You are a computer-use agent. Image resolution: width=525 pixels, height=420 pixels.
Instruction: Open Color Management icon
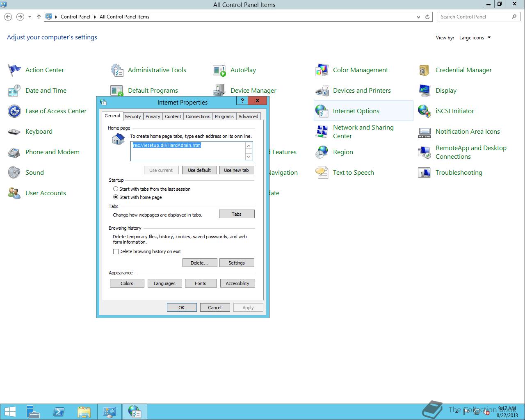point(322,70)
